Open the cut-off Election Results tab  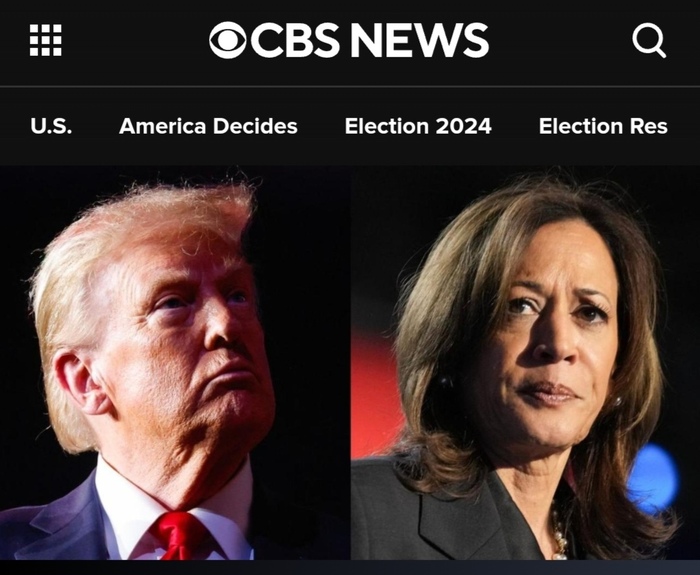coord(603,126)
